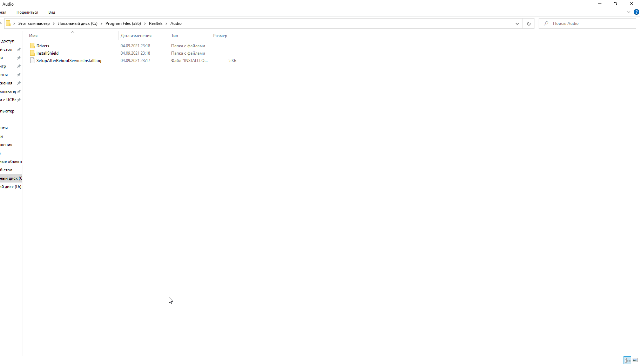
Task: Expand the ribbon with the chevron
Action: [628, 12]
